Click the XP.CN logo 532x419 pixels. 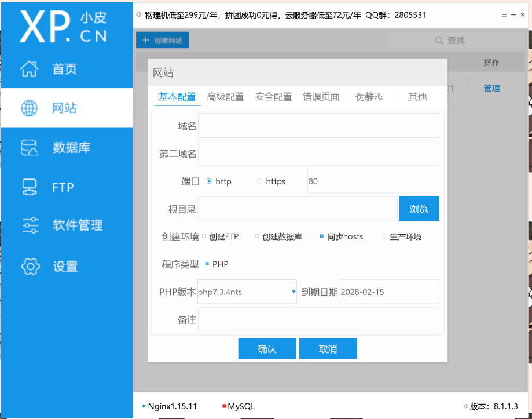(63, 26)
